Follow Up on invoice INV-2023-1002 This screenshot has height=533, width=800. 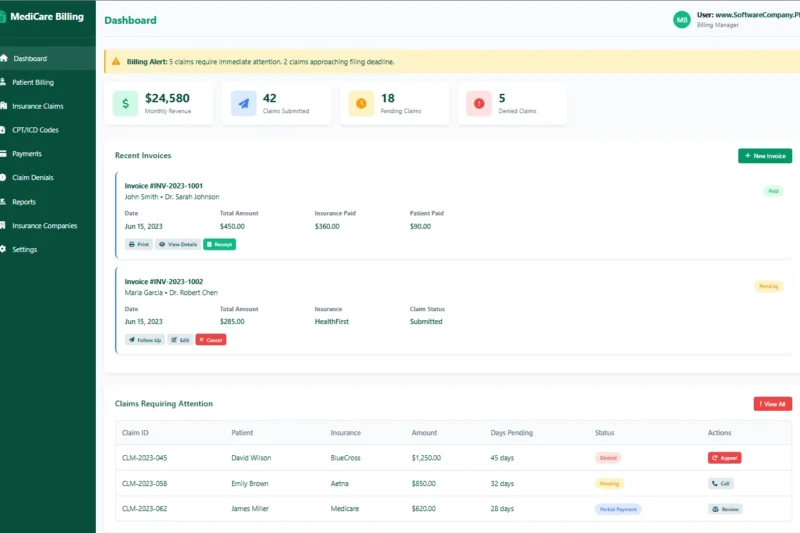(x=145, y=340)
